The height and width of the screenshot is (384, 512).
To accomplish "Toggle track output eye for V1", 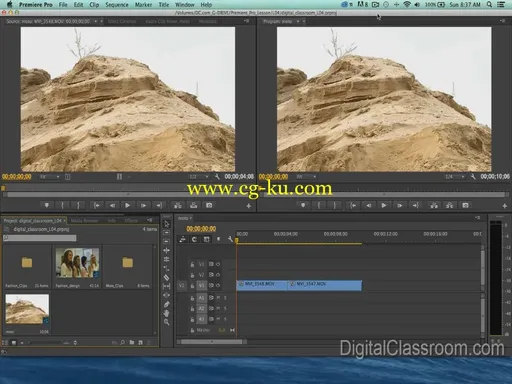I will (x=218, y=286).
